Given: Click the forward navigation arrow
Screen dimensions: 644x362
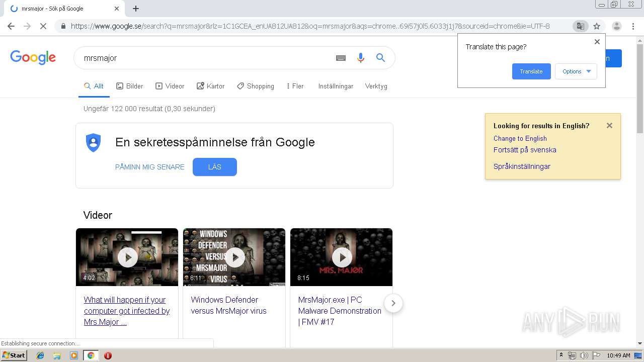Looking at the screenshot, I should click(x=27, y=26).
